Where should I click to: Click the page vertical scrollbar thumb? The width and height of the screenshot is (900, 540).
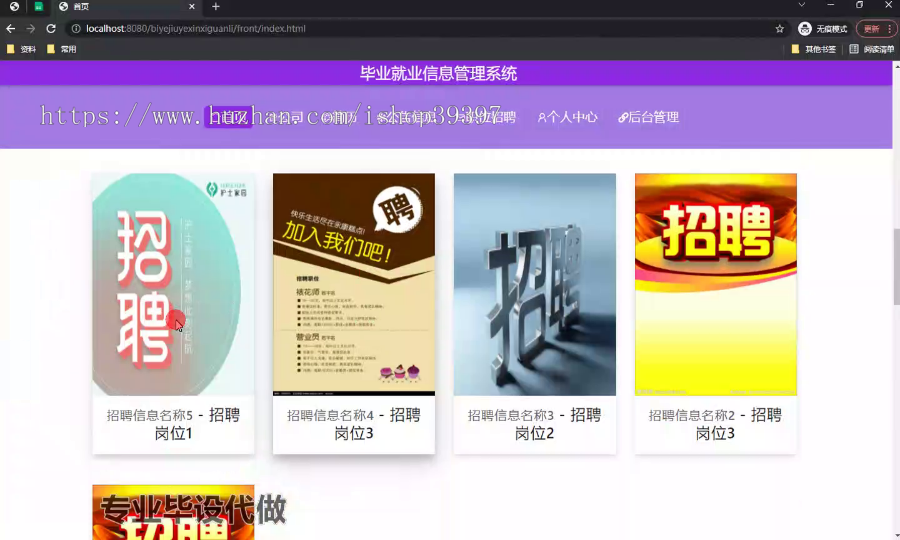click(x=896, y=266)
